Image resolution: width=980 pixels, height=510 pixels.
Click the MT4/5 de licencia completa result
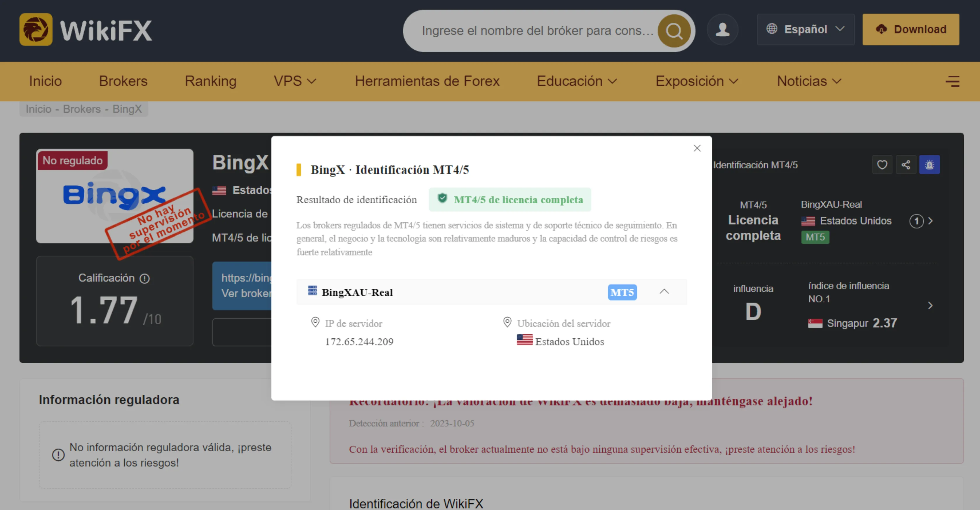coord(509,200)
